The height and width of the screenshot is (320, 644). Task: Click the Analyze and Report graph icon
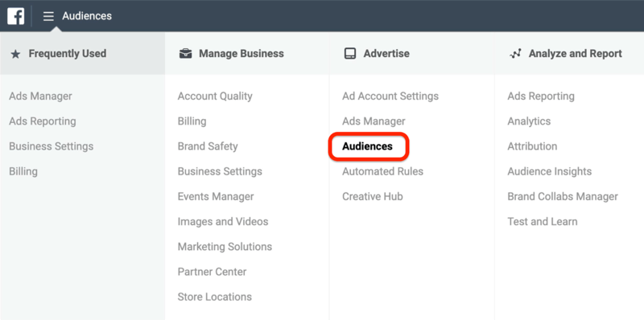(x=515, y=54)
